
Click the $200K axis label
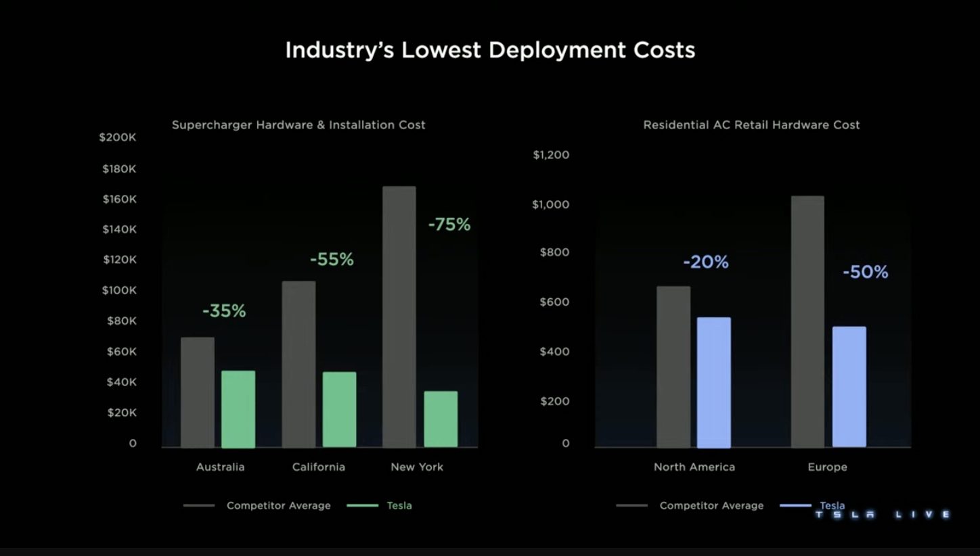coord(118,137)
